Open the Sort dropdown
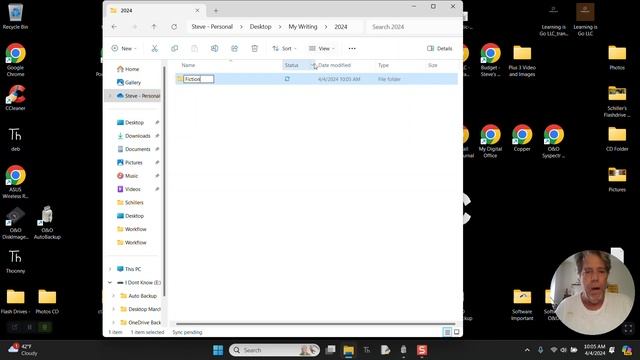Image resolution: width=640 pixels, height=360 pixels. 284,49
